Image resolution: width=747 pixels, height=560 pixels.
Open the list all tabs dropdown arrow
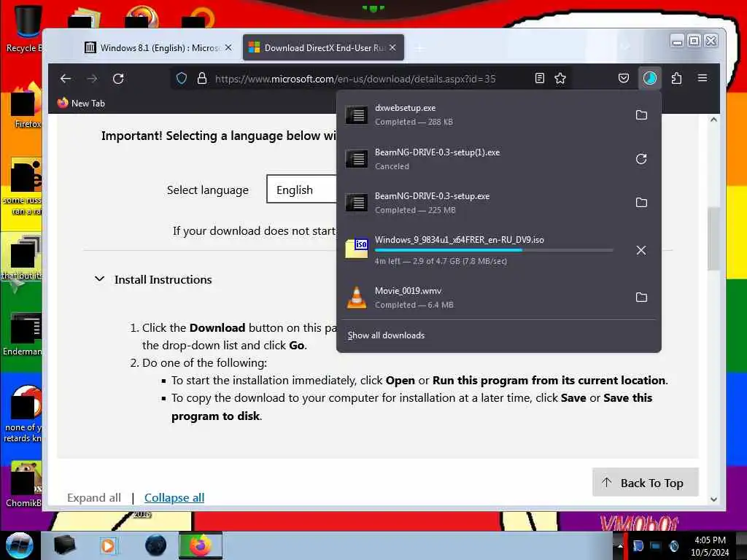pos(625,47)
